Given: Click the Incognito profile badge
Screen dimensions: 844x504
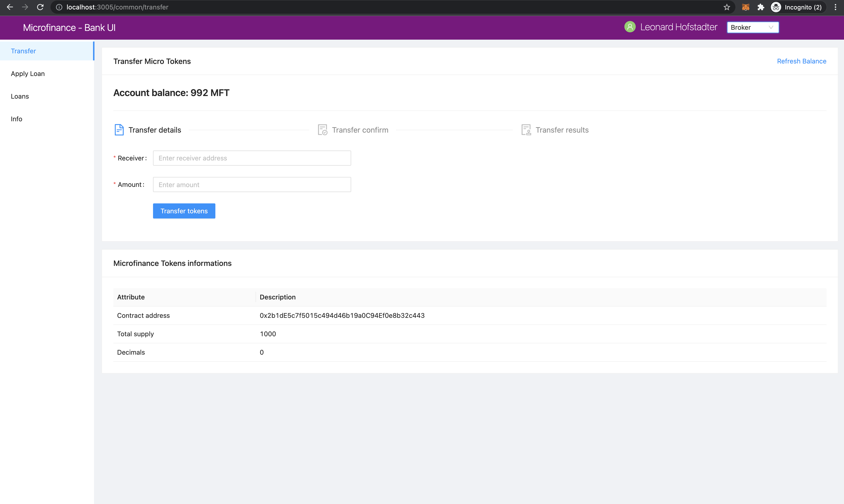Looking at the screenshot, I should [798, 7].
